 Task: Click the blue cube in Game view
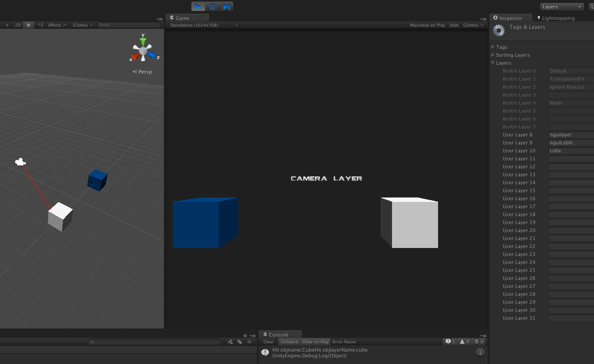(205, 223)
